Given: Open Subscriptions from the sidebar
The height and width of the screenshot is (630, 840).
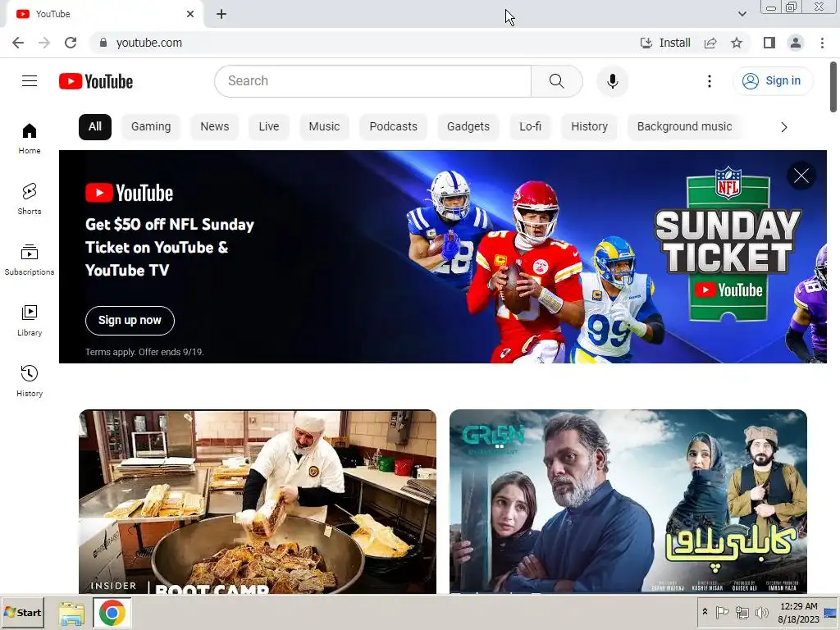Looking at the screenshot, I should pos(30,260).
